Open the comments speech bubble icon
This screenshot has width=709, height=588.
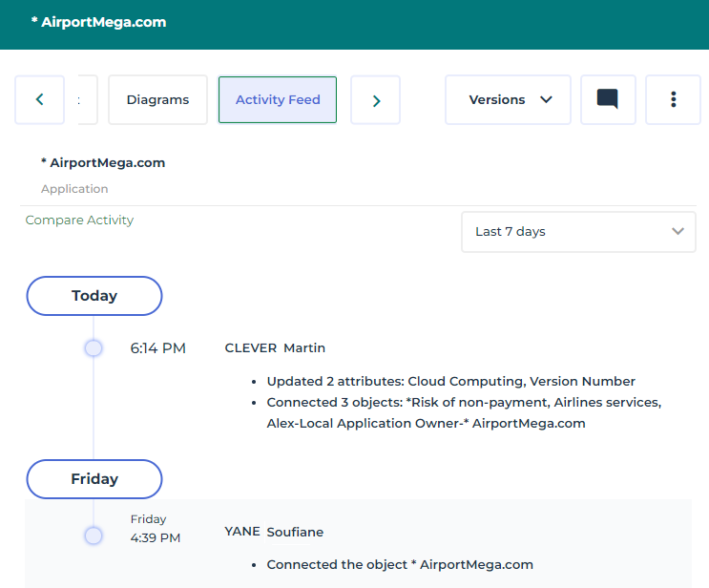[x=608, y=99]
